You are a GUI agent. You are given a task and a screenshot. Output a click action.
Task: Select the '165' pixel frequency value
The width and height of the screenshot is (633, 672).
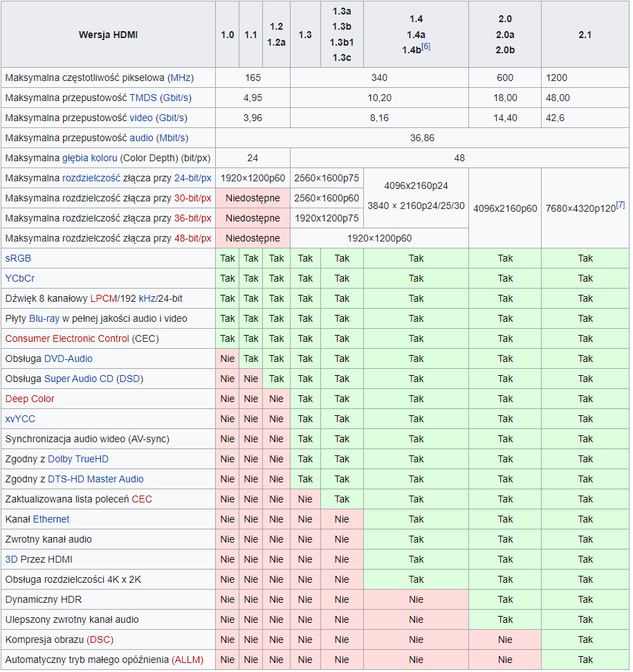tap(253, 78)
